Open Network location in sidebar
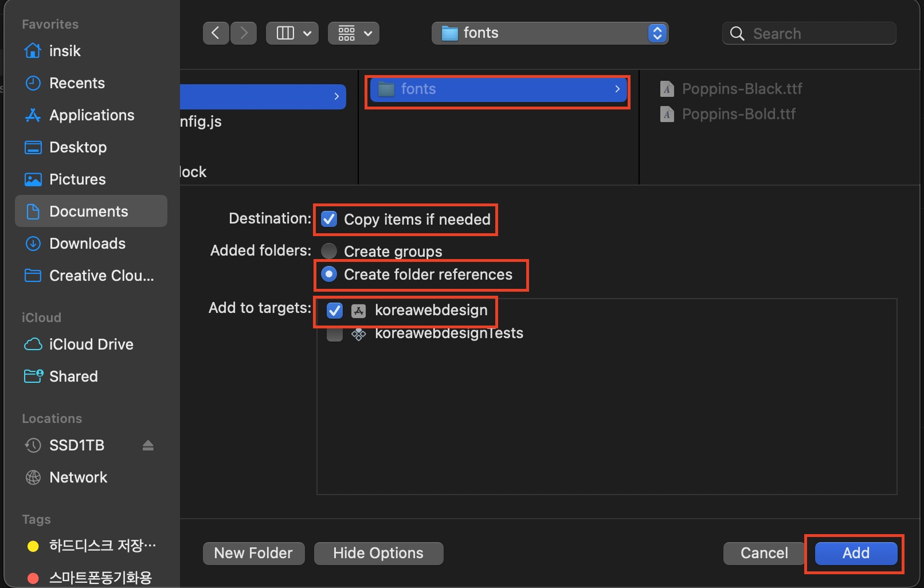This screenshot has height=588, width=924. tap(78, 477)
